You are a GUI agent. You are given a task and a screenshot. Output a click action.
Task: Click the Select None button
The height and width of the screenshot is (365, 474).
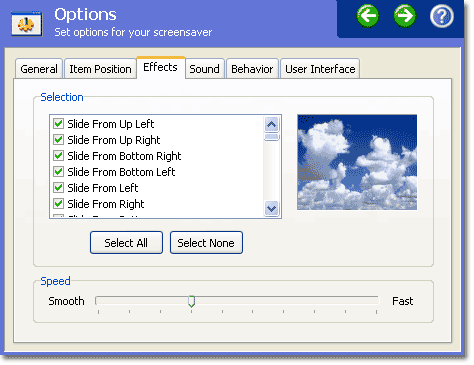[x=206, y=243]
